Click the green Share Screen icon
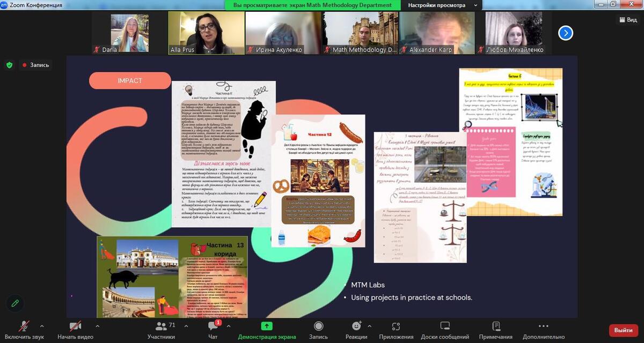 click(x=267, y=326)
